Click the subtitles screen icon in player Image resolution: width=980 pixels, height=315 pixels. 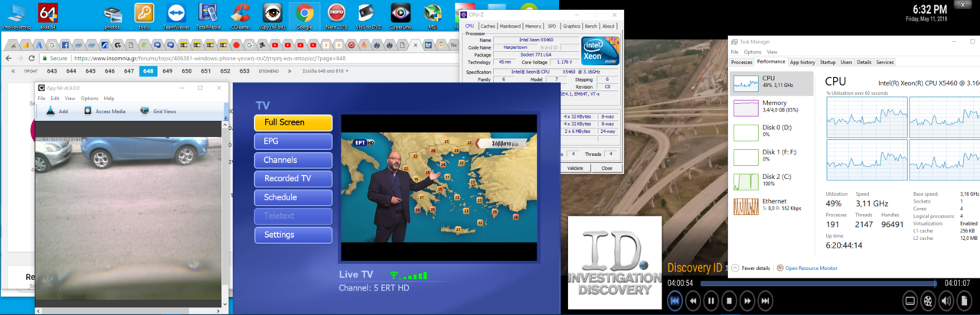(x=909, y=301)
